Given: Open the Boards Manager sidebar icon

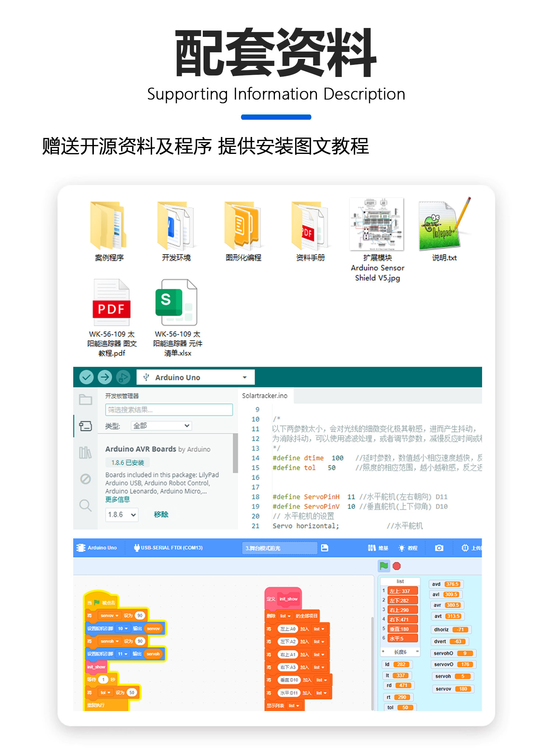Looking at the screenshot, I should coord(85,426).
